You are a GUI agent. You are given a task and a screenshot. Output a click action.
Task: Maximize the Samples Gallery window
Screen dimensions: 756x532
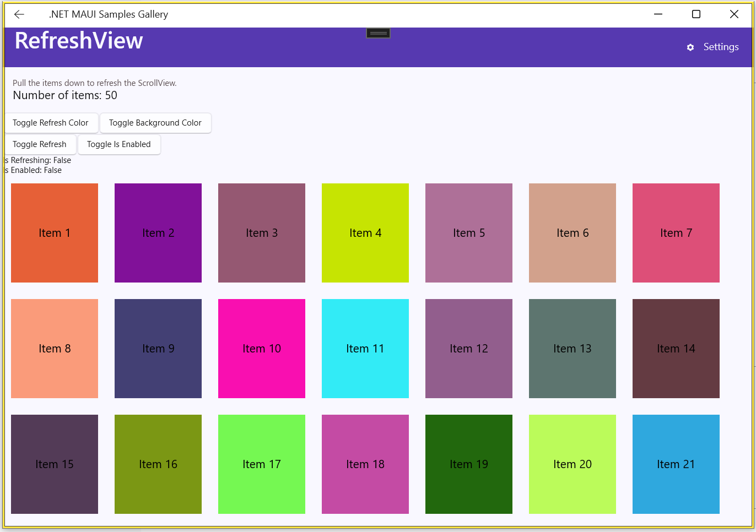(696, 14)
